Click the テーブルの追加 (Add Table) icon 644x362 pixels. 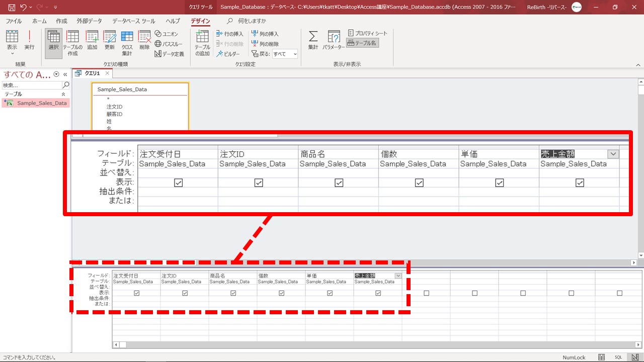click(202, 43)
